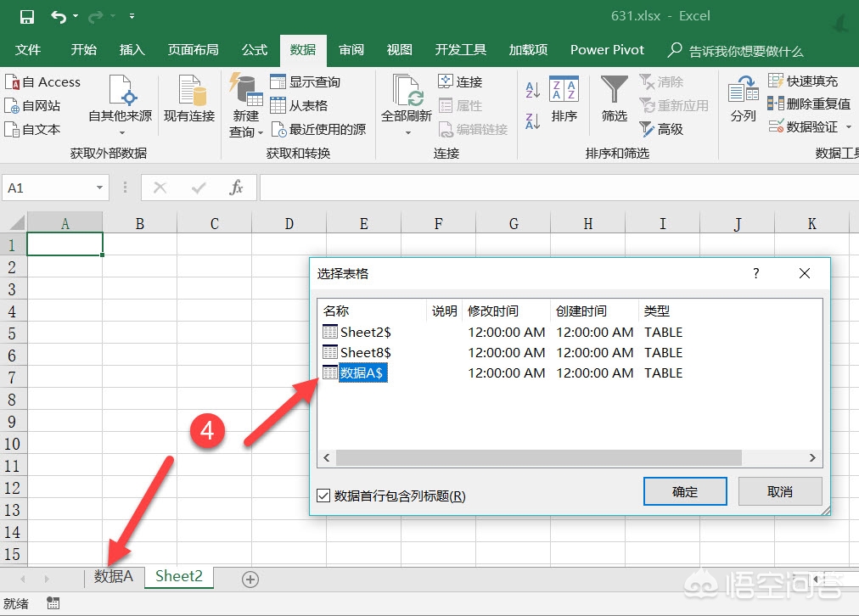Open Customize Quick Access Toolbar dropdown
Viewport: 859px width, 616px height.
(x=132, y=16)
